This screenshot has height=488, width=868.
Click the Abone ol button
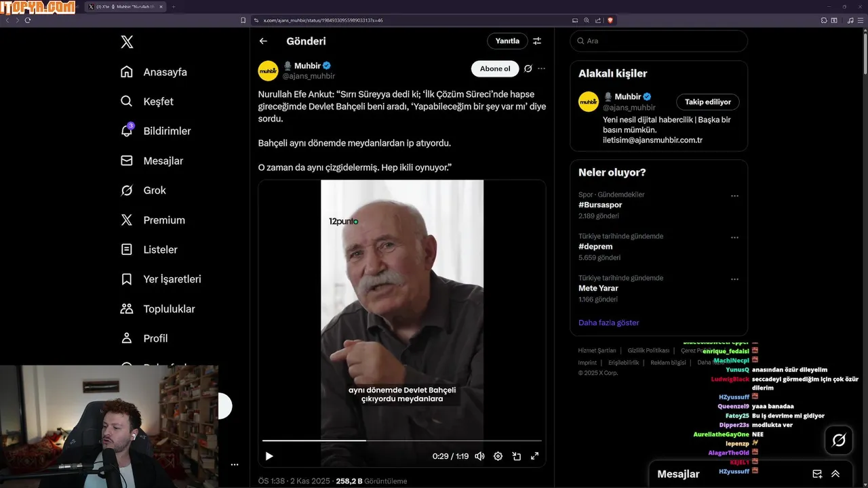point(495,68)
